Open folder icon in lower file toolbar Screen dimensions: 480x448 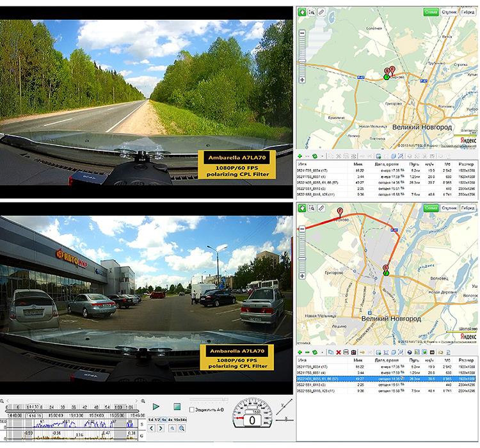click(x=441, y=352)
